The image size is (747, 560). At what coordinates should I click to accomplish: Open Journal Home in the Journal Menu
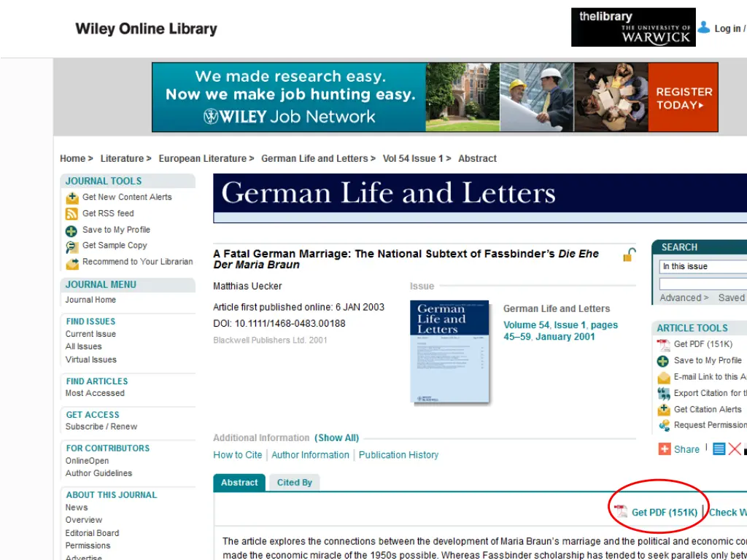pyautogui.click(x=90, y=300)
